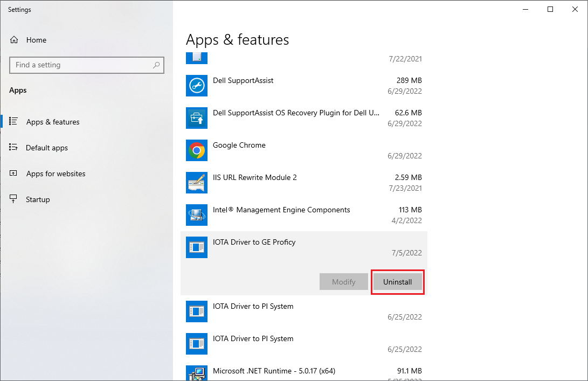The image size is (588, 381).
Task: Click the Uninstall button for IOTA Driver to GE Proficy
Action: [x=398, y=282]
